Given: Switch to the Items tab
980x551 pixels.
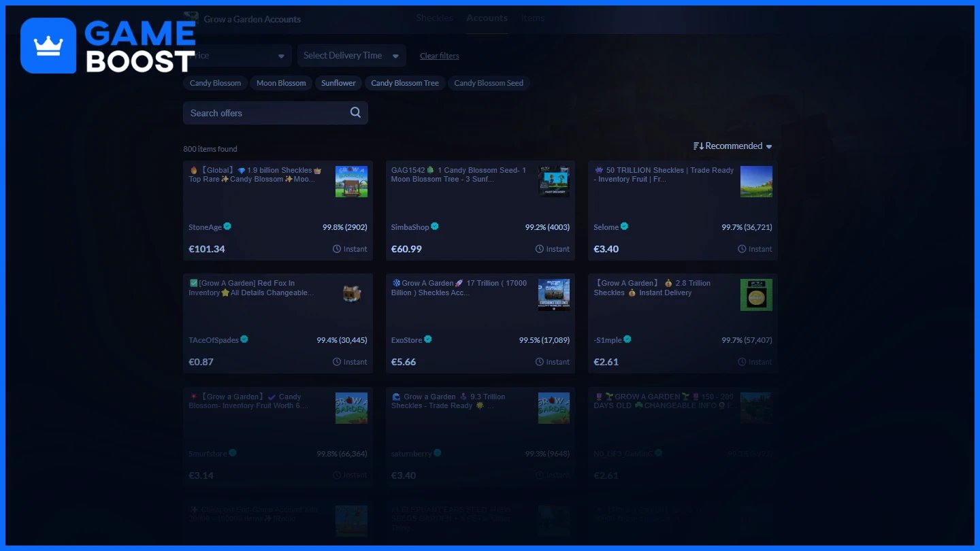Looking at the screenshot, I should tap(533, 18).
